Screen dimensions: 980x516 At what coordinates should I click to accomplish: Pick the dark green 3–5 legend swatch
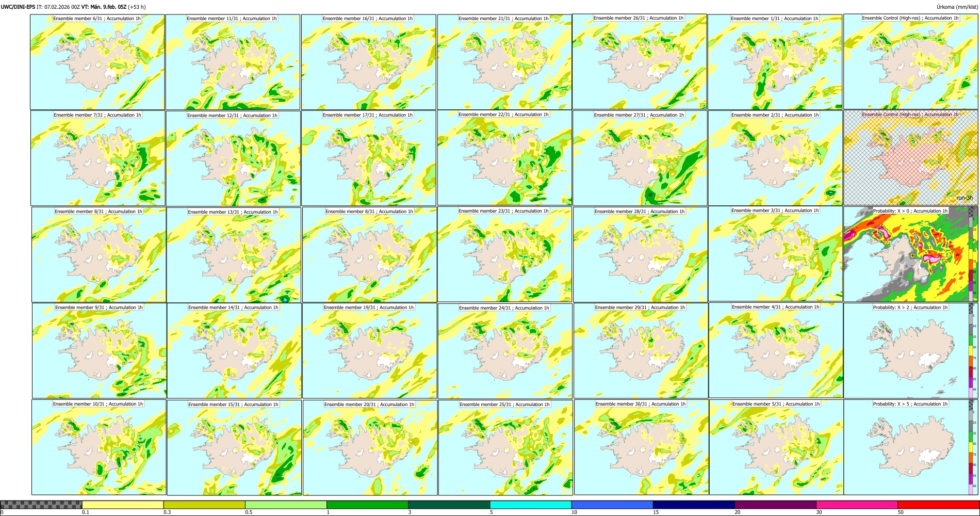pyautogui.click(x=449, y=505)
